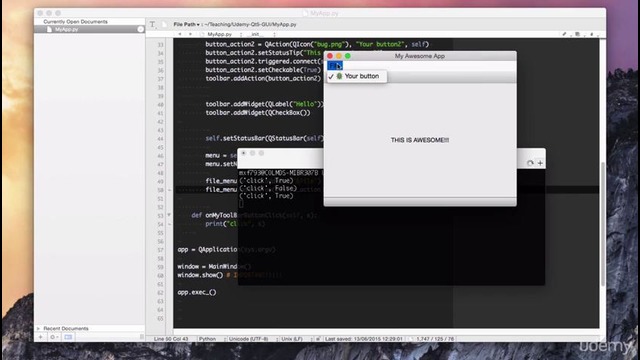Image resolution: width=640 pixels, height=360 pixels.
Task: Click the blue sidebar view icon
Action: pos(68,337)
